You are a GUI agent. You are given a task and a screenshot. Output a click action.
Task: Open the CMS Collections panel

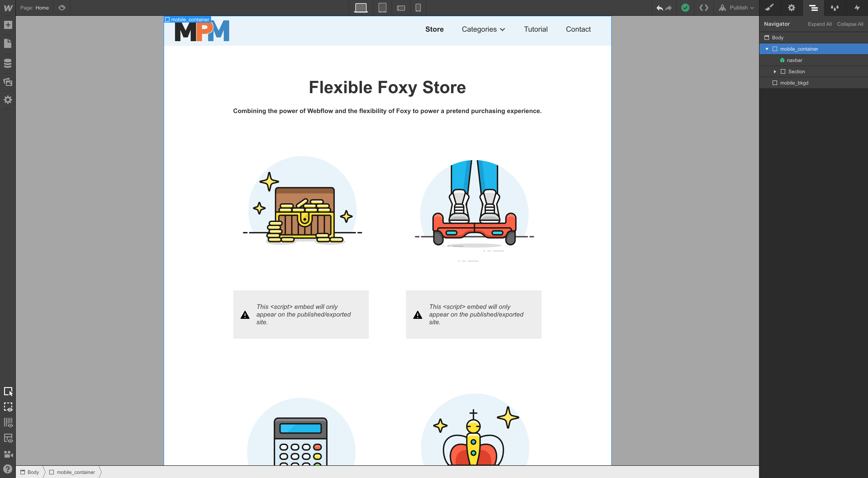click(8, 63)
